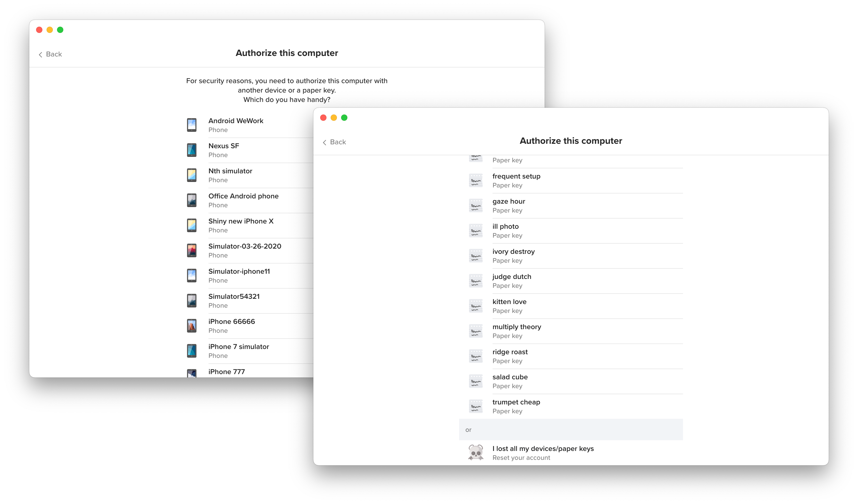Click the Android WeWork phone icon
The height and width of the screenshot is (504, 858).
point(192,125)
